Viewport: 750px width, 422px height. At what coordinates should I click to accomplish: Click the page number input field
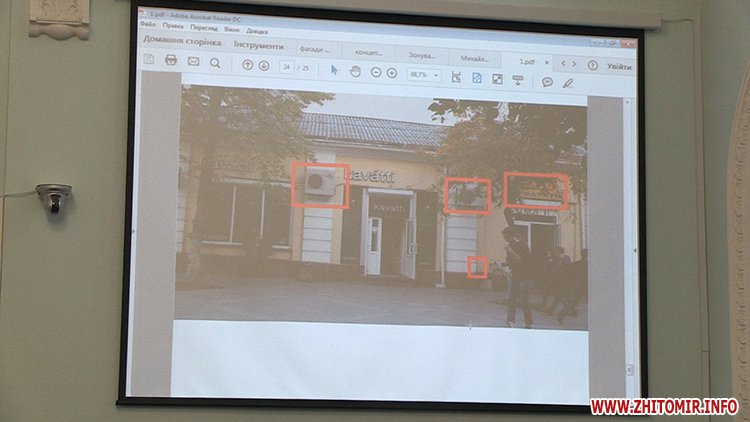coord(287,67)
